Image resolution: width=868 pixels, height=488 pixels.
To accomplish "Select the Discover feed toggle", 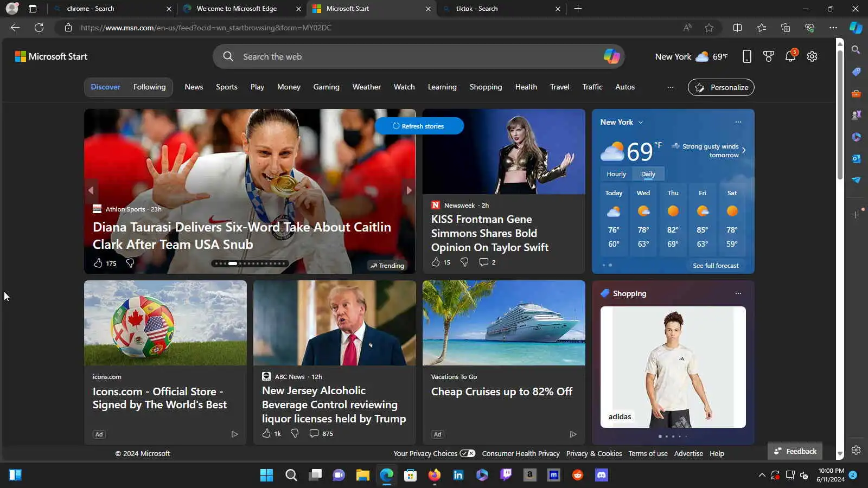I will [105, 87].
